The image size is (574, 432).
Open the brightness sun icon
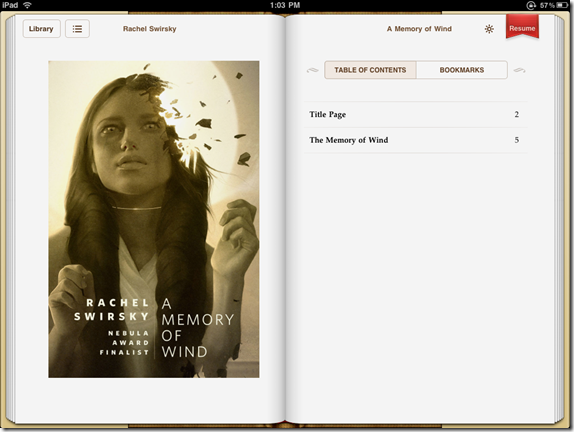pyautogui.click(x=489, y=29)
